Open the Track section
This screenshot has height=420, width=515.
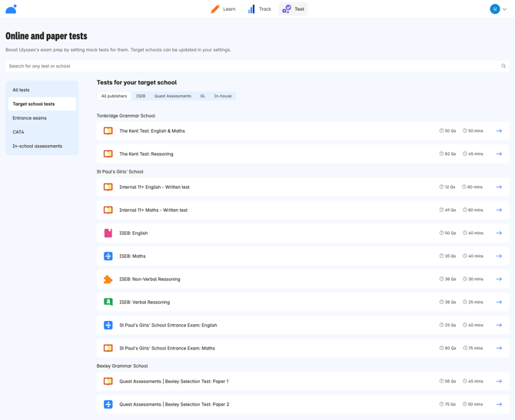[x=259, y=9]
